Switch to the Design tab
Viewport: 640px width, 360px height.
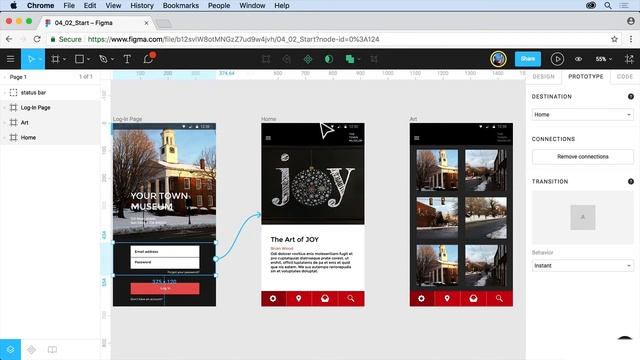pyautogui.click(x=543, y=76)
